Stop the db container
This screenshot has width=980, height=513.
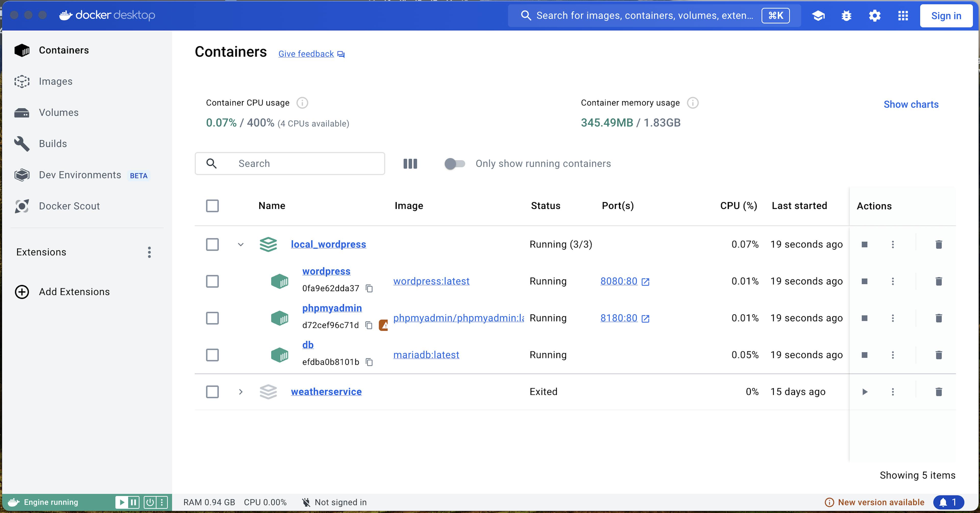(864, 355)
